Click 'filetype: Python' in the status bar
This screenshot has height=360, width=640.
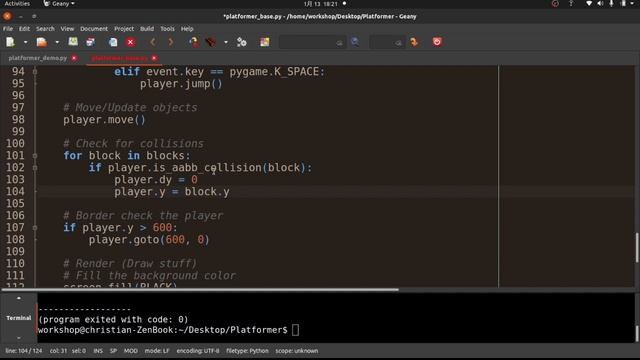(247, 351)
